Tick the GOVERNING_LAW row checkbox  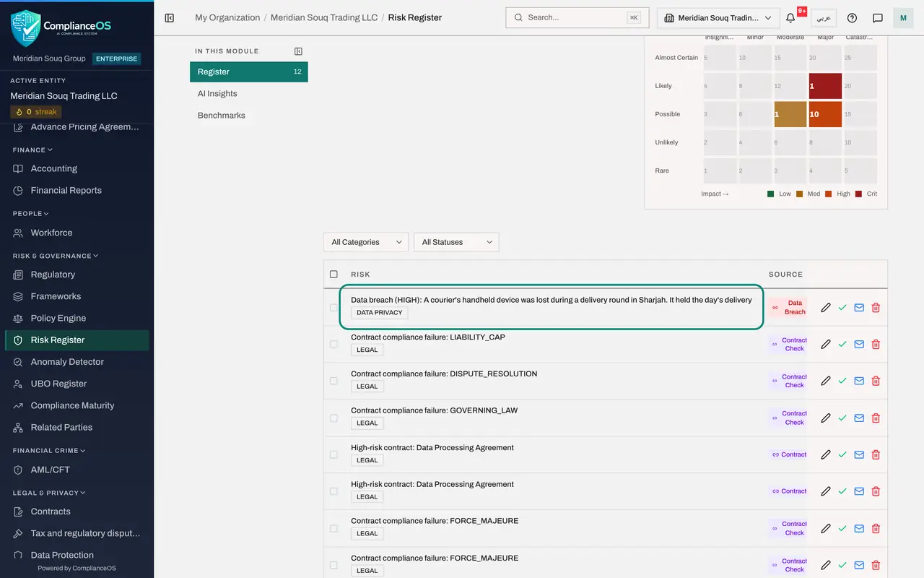point(334,418)
